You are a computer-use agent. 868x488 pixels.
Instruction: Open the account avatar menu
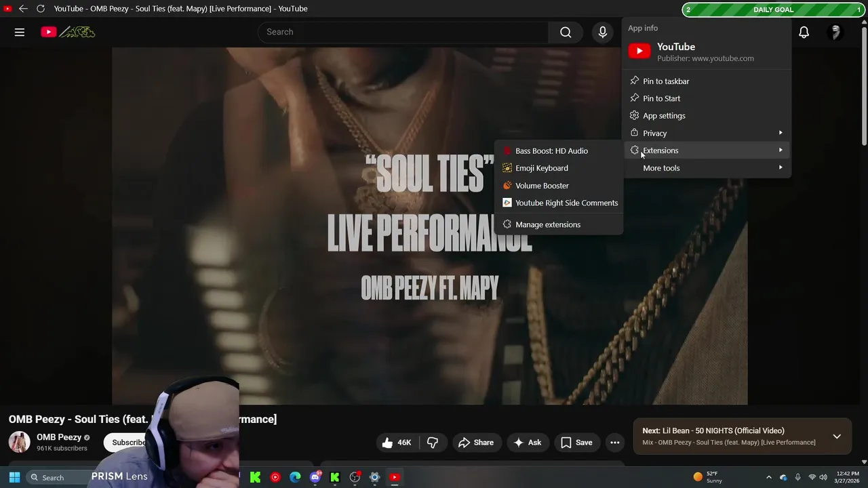point(835,32)
